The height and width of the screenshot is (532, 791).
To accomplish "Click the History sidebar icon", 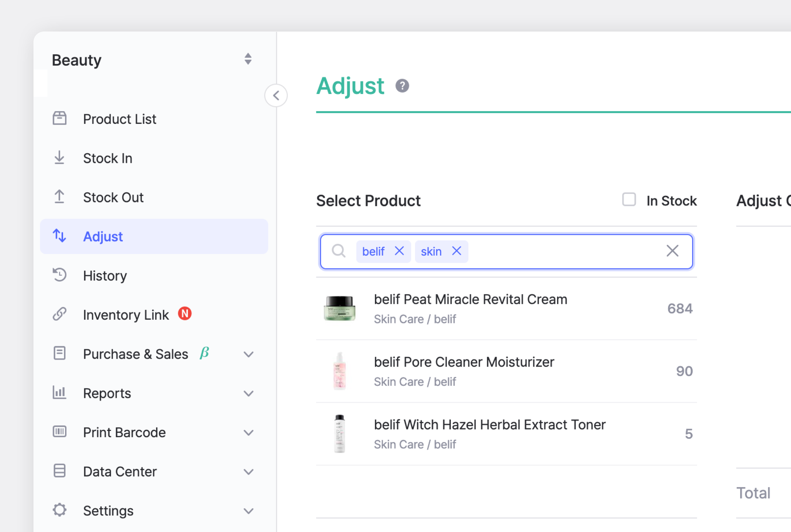I will point(59,276).
